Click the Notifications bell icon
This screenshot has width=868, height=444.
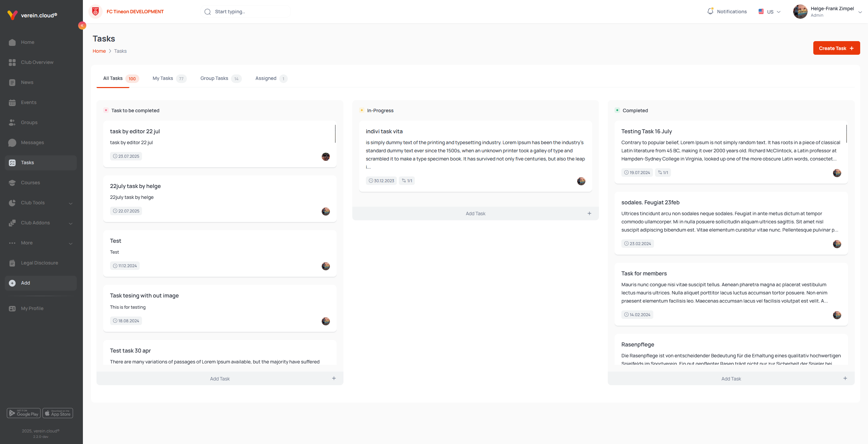(710, 11)
